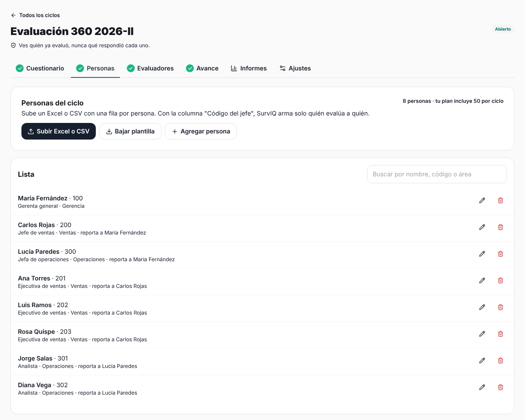
Task: Click the name Diana Vega
Action: (x=35, y=385)
